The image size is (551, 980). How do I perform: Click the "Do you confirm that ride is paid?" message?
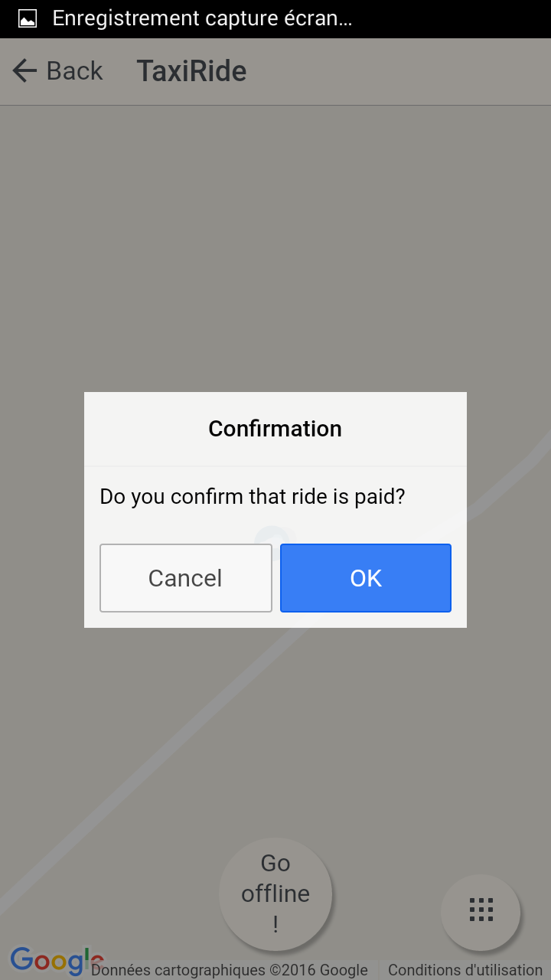click(x=252, y=497)
